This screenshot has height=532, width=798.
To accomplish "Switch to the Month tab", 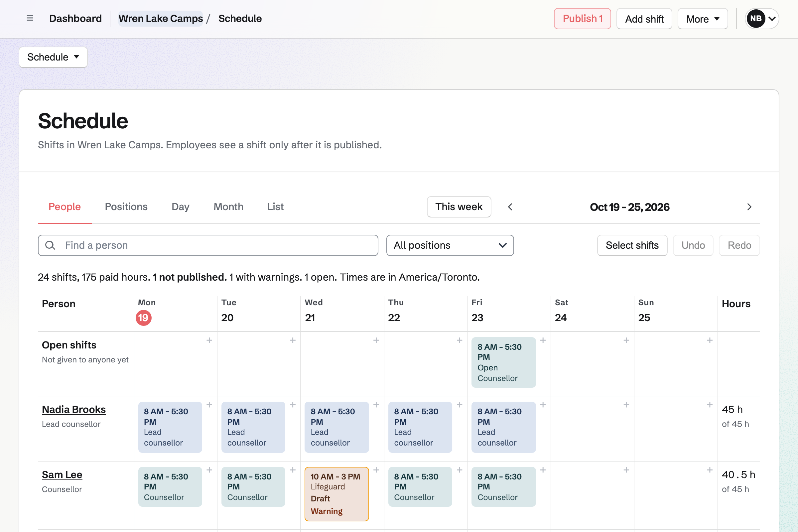I will pyautogui.click(x=228, y=206).
